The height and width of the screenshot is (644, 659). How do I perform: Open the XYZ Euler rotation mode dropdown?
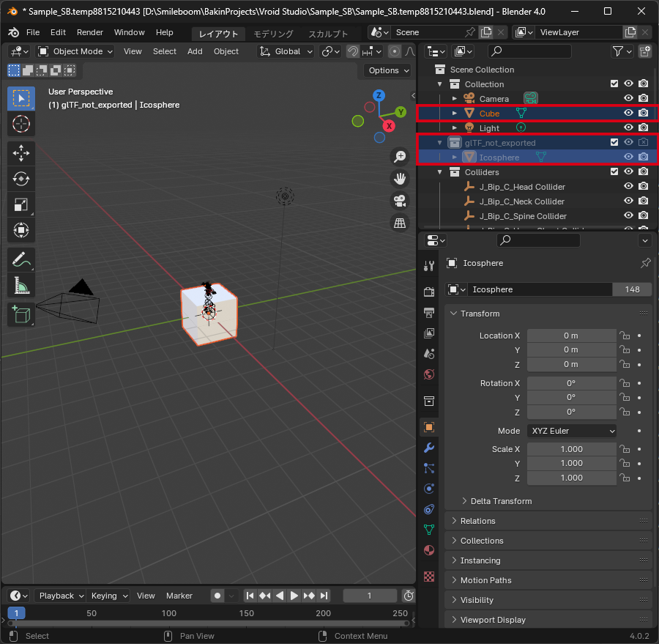pyautogui.click(x=572, y=431)
